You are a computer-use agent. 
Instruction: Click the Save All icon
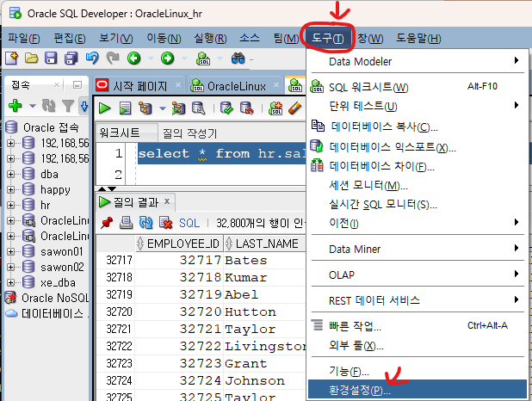tap(71, 59)
